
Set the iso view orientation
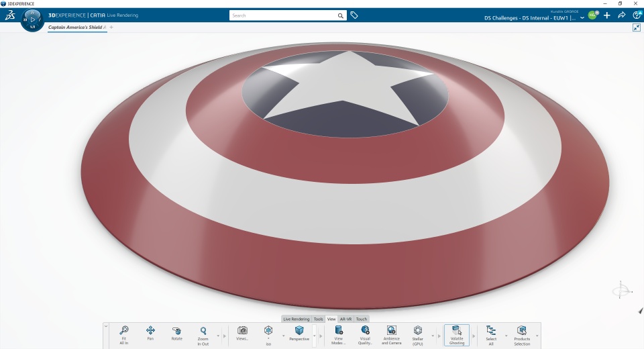coord(268,335)
